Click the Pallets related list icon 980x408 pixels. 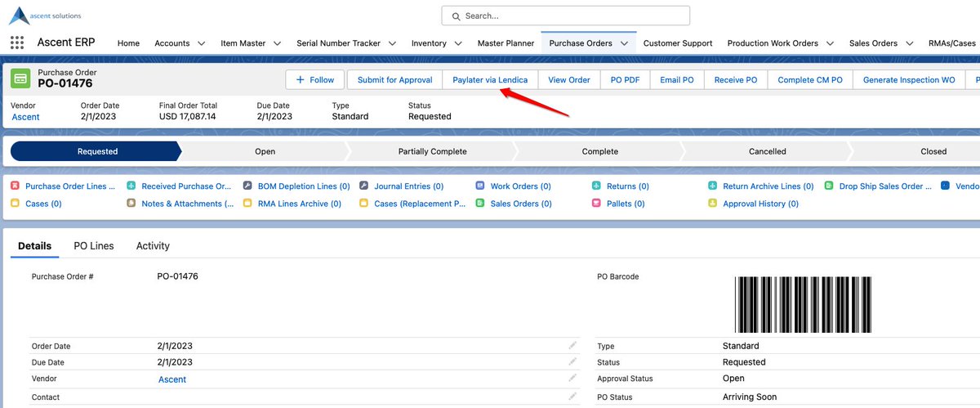(597, 204)
